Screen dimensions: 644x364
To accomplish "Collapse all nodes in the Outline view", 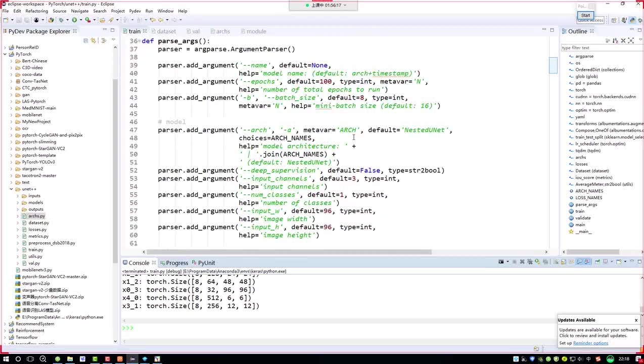I will (x=623, y=40).
